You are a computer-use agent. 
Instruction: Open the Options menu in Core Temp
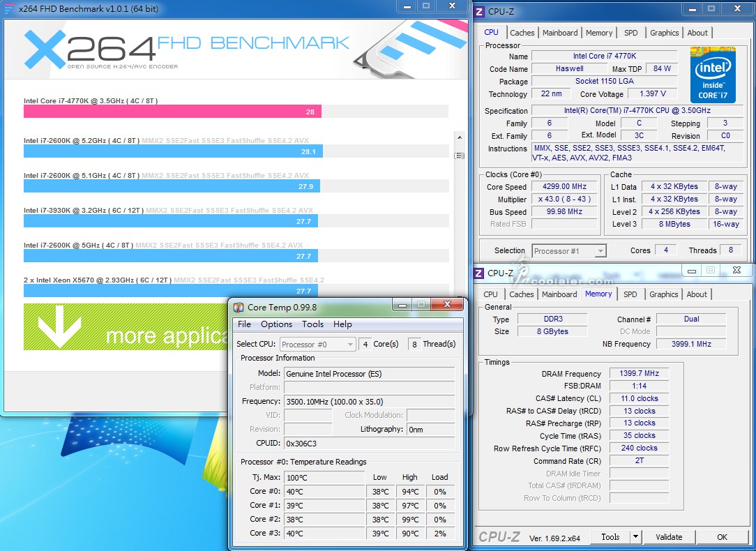[x=276, y=324]
